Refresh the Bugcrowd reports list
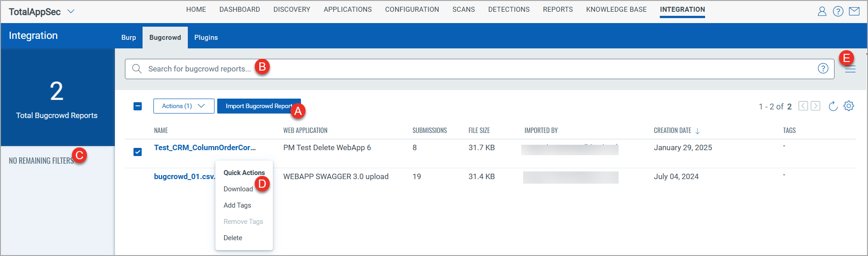868x256 pixels. pos(833,106)
